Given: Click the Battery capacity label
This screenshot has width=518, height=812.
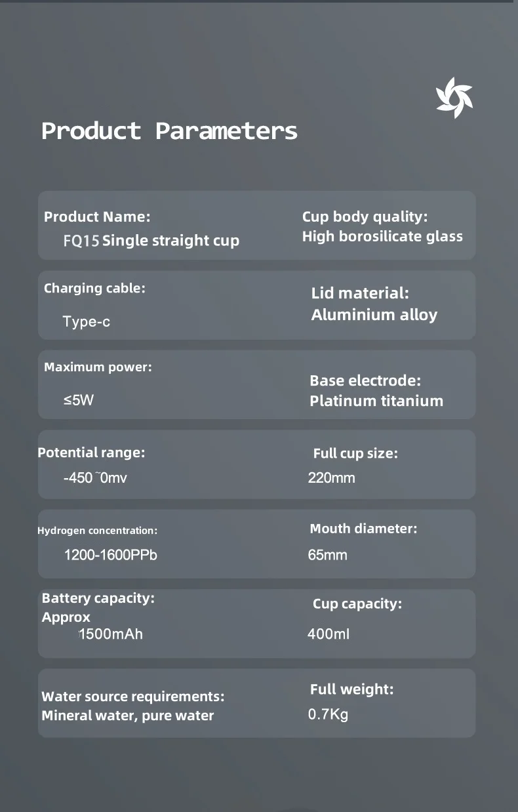Looking at the screenshot, I should click(98, 598).
